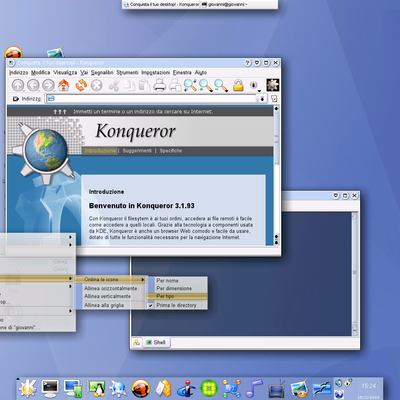Click the panel clock showing 15:24
400x400 pixels.
click(368, 386)
